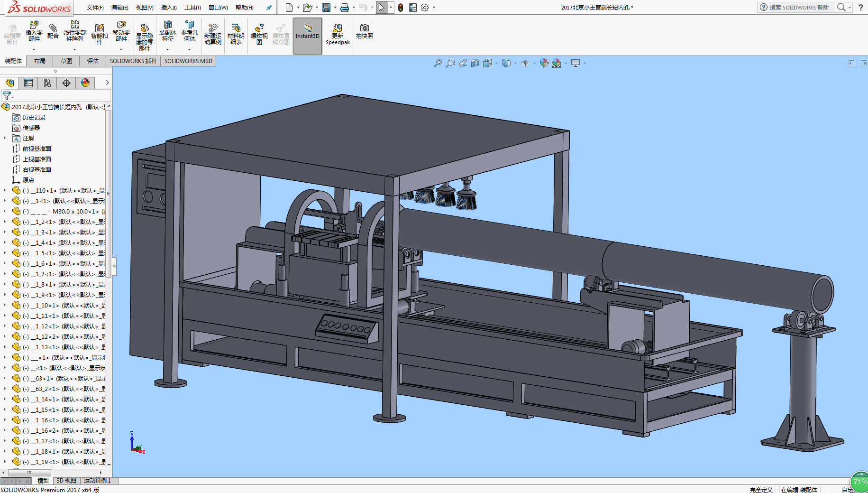Image resolution: width=868 pixels, height=493 pixels.
Task: Pin the menu bar with pushpin
Action: (x=269, y=8)
